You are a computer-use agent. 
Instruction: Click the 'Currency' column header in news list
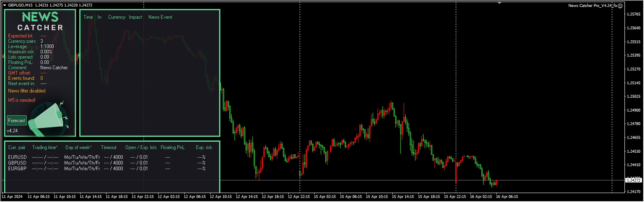(117, 17)
